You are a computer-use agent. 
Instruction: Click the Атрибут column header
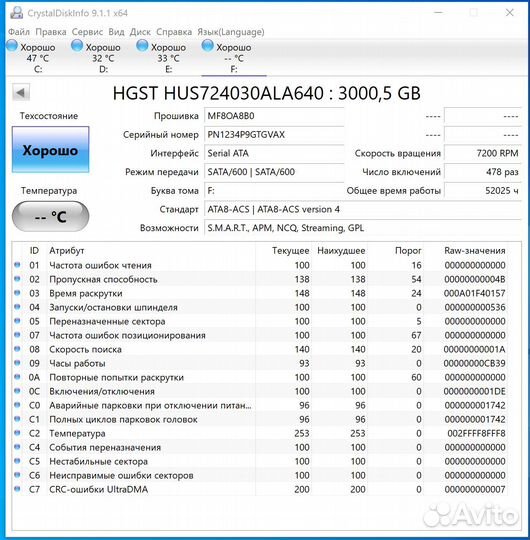point(67,251)
